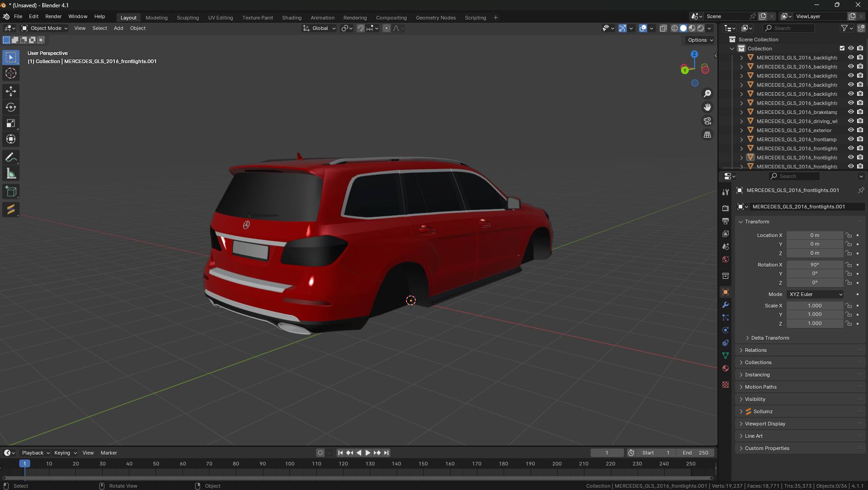Expand the Relations panel

click(x=755, y=350)
